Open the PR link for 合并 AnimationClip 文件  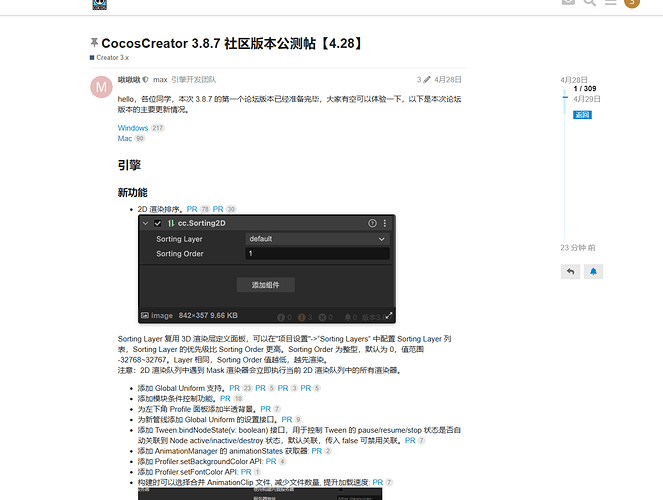378,482
